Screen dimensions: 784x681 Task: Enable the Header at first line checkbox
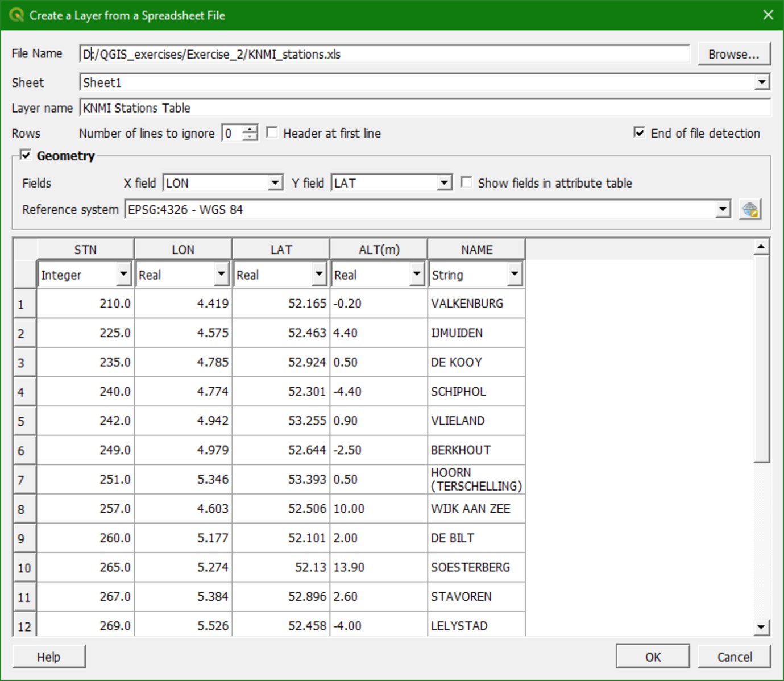click(272, 132)
